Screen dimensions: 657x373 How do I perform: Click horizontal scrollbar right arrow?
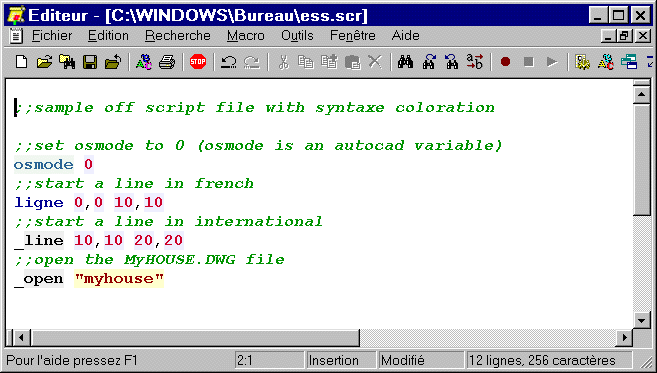click(x=625, y=337)
